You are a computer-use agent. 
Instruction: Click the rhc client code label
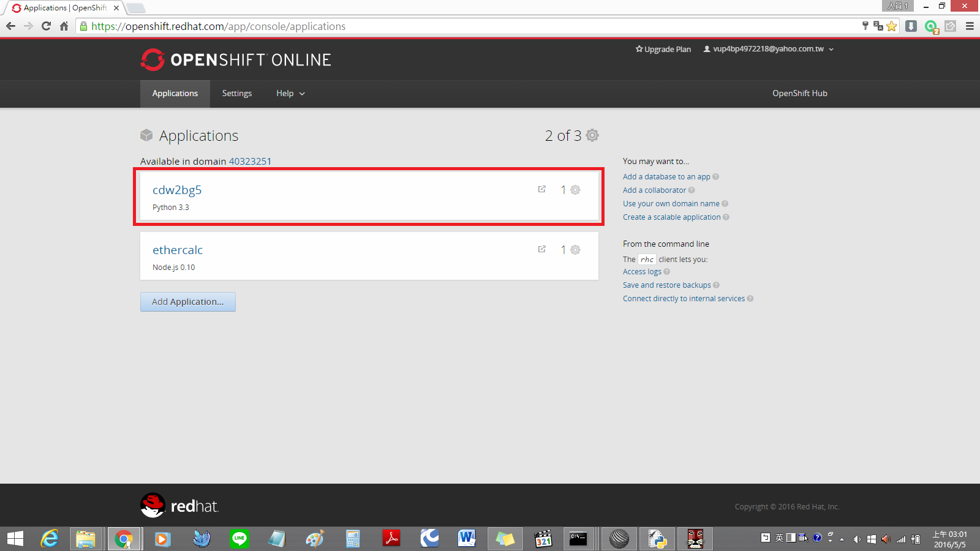[x=647, y=260]
